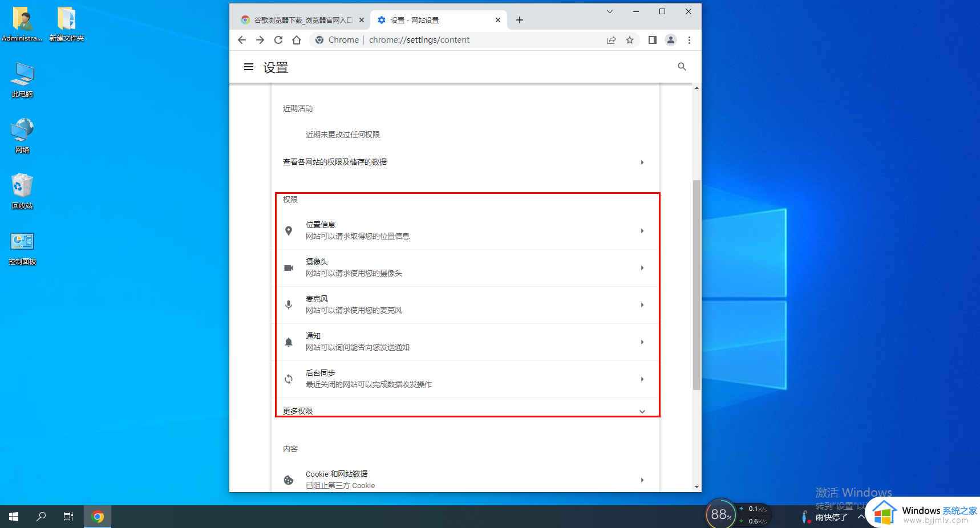Open the share page icon in address bar
The image size is (980, 528).
click(x=612, y=40)
